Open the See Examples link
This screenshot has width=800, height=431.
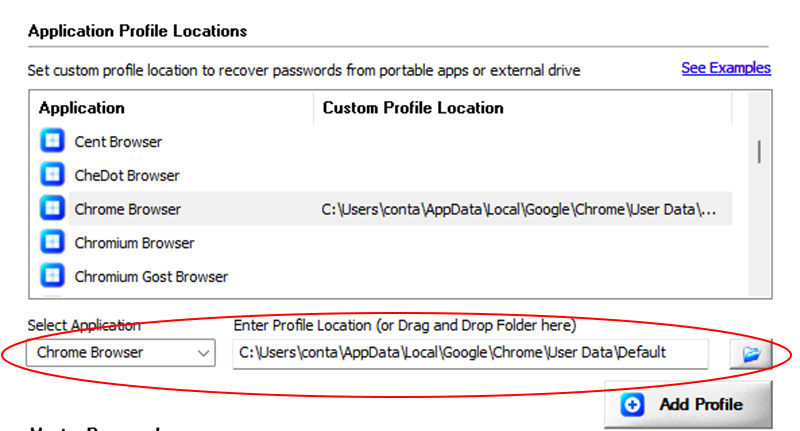[726, 68]
